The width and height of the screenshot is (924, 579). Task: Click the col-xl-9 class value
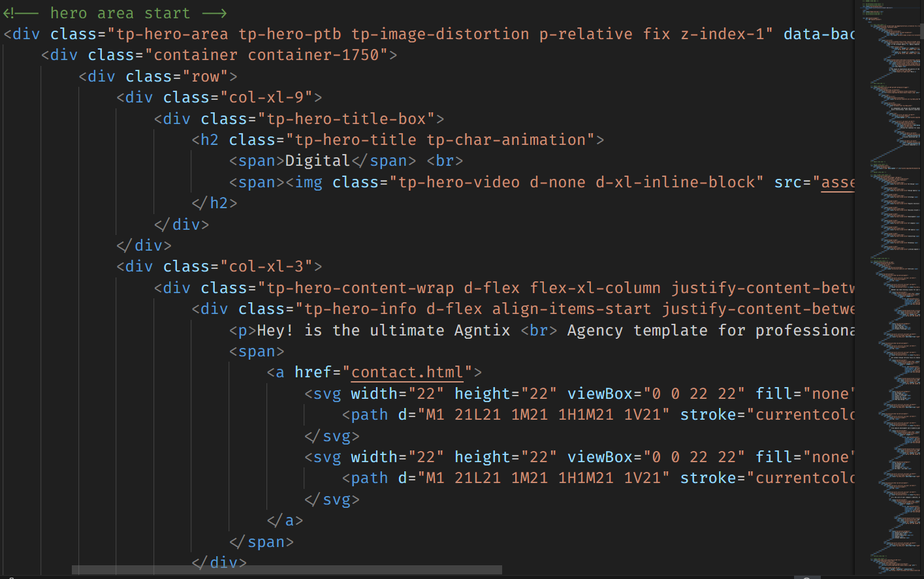click(266, 97)
